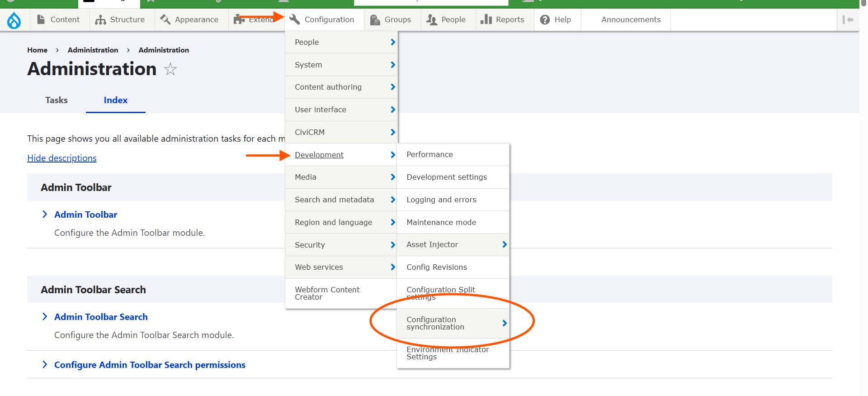Click the Groups icon in admin toolbar

(375, 20)
